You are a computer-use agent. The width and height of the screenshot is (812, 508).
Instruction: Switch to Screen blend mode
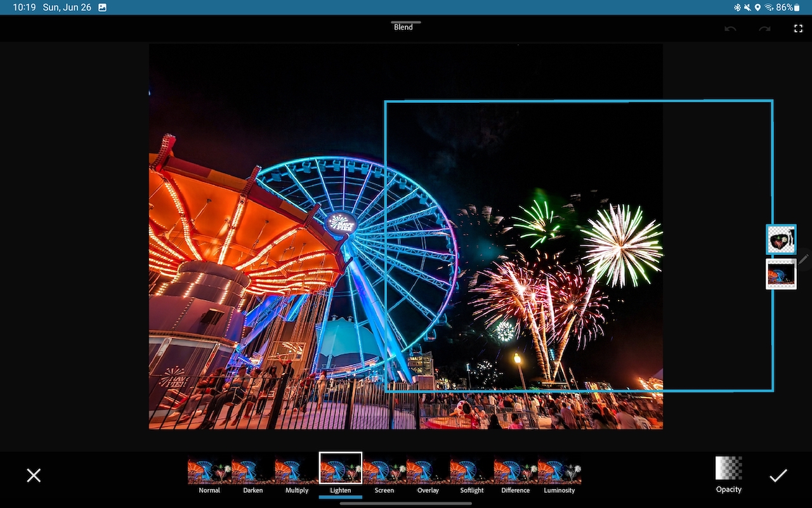384,472
